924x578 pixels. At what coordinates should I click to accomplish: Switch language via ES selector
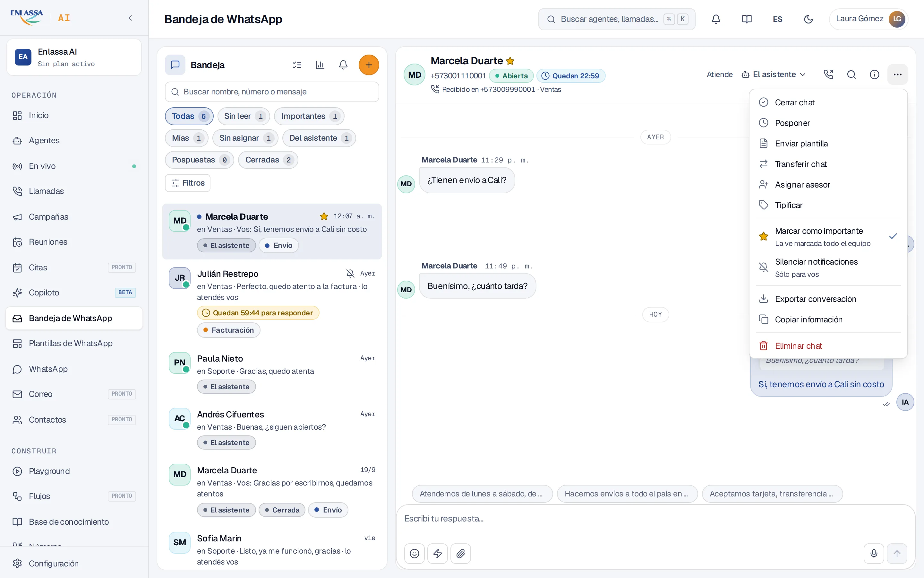(777, 19)
